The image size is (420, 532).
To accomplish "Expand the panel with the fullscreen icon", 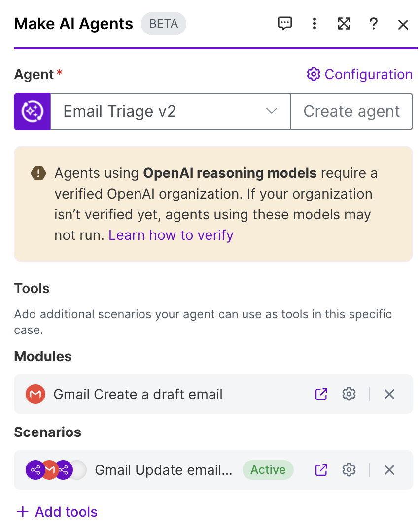I will pos(344,24).
